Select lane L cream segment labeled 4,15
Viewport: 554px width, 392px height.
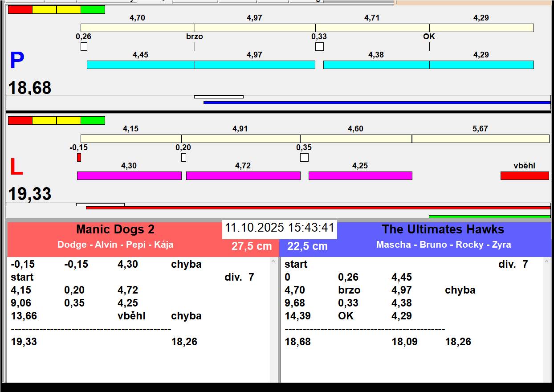[131, 139]
